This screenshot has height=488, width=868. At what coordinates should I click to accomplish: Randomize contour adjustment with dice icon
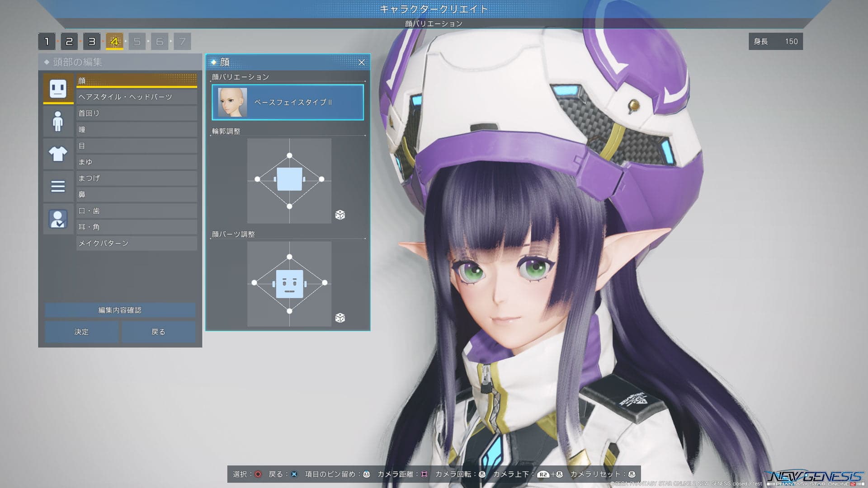click(x=340, y=215)
